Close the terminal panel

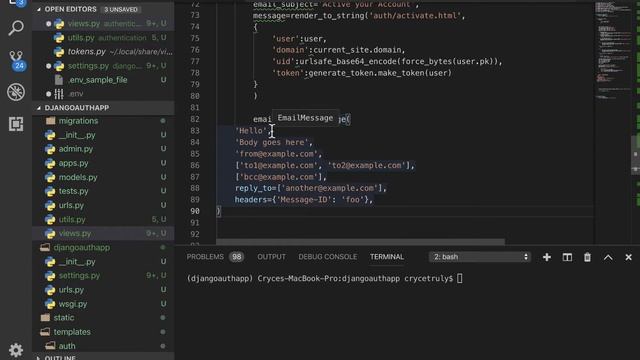628,257
